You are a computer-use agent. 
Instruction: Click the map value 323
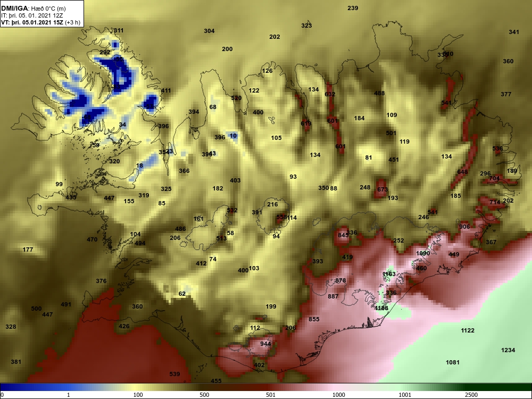[306, 26]
